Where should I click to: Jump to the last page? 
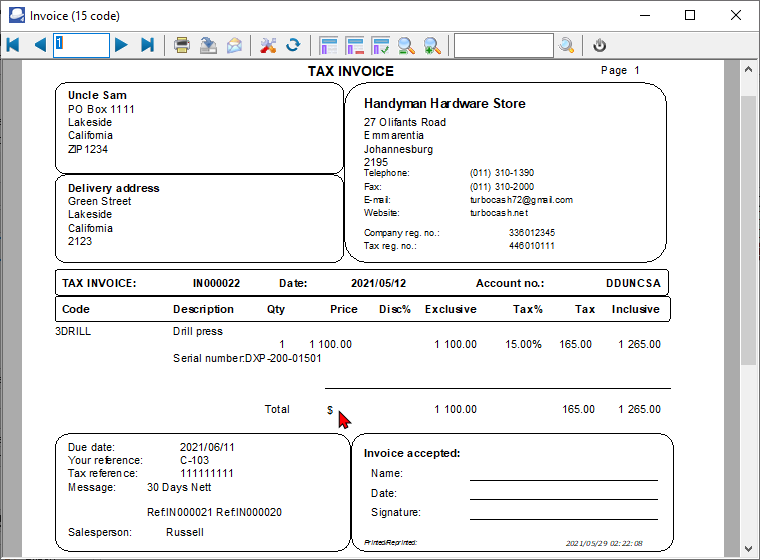pos(147,45)
